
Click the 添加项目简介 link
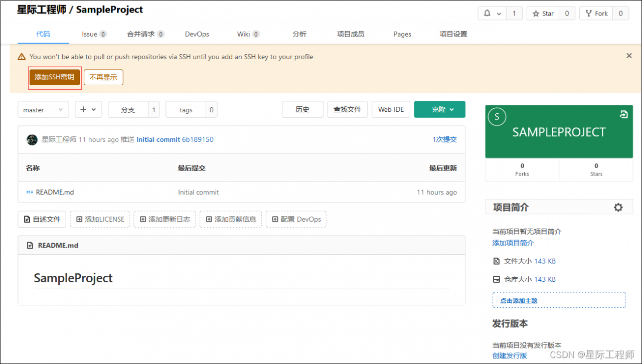click(x=513, y=243)
